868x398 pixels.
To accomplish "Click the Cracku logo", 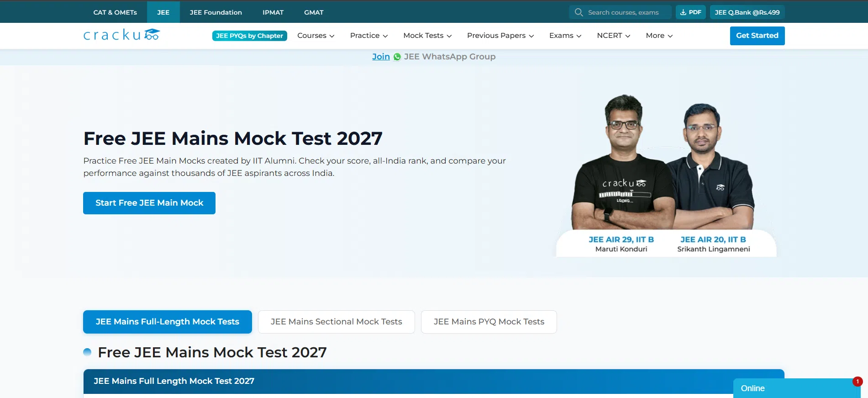I will [121, 35].
